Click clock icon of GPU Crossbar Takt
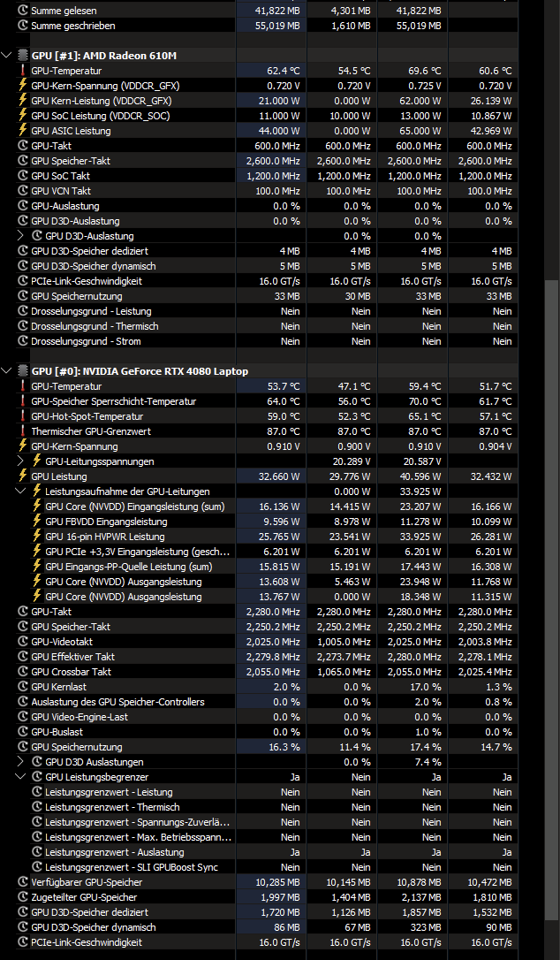Viewport: 560px width, 960px height. tap(23, 672)
